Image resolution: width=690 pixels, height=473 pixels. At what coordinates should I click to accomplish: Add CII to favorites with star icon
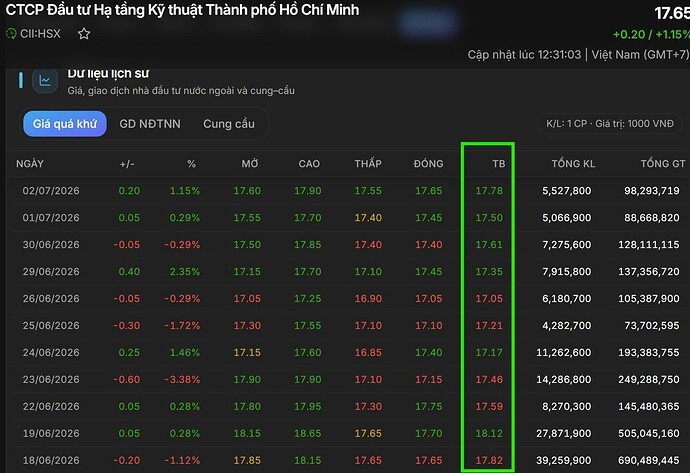[x=84, y=33]
